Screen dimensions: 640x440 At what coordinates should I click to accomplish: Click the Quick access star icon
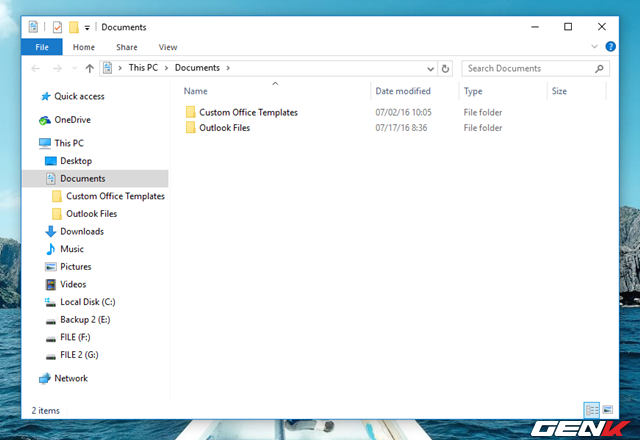[45, 96]
